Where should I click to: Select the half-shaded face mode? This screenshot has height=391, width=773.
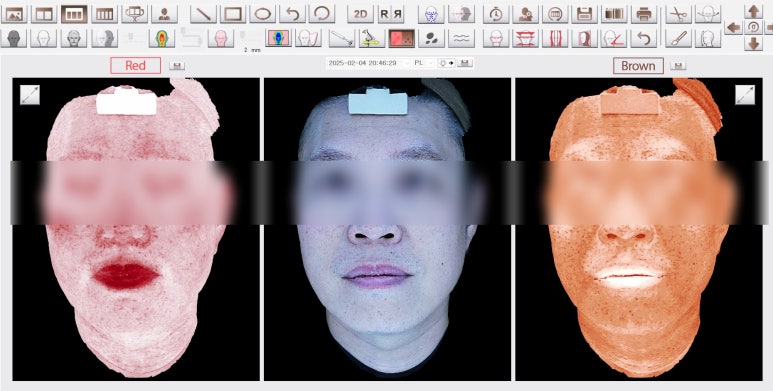[105, 38]
